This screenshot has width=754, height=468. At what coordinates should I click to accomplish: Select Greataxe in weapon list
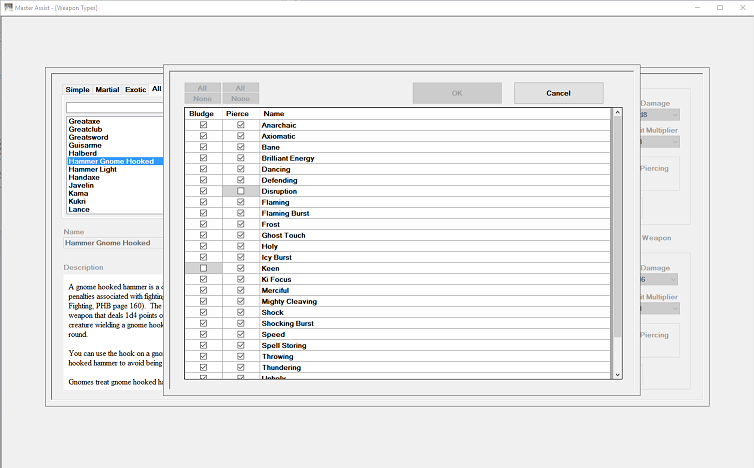[x=115, y=121]
